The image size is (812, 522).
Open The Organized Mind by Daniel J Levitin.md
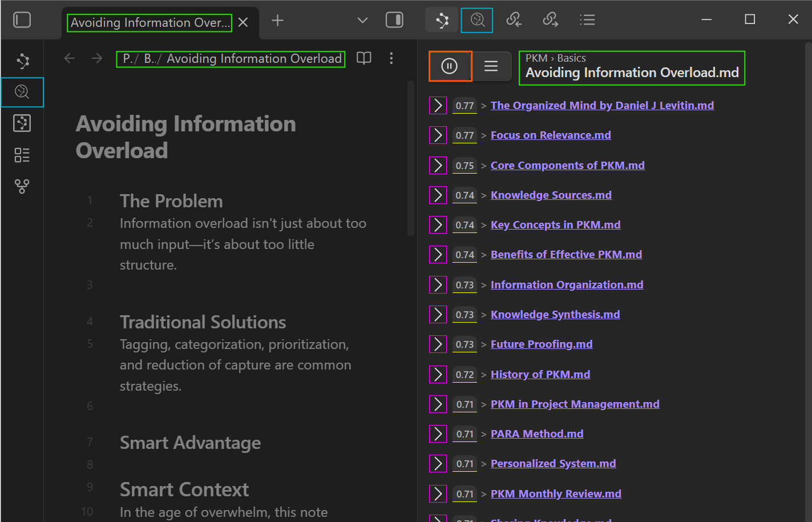pos(602,105)
